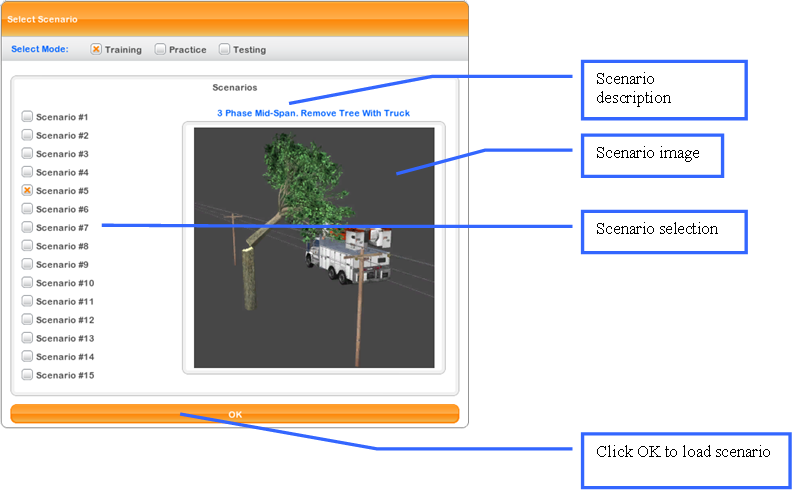Tick the Scenario #3 checkbox
The width and height of the screenshot is (795, 502).
(x=27, y=153)
